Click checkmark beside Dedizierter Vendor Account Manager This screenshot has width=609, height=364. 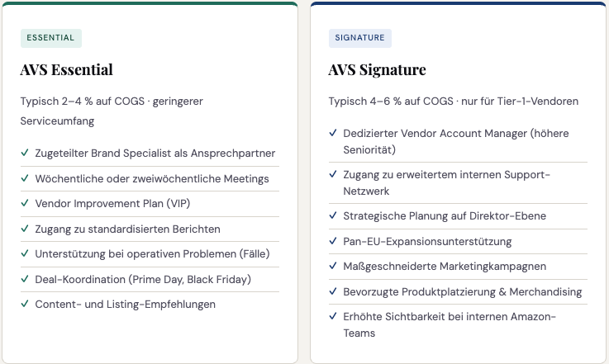(x=333, y=133)
